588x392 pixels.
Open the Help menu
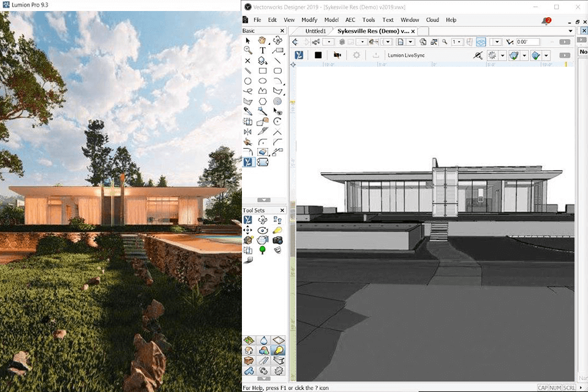coord(451,20)
